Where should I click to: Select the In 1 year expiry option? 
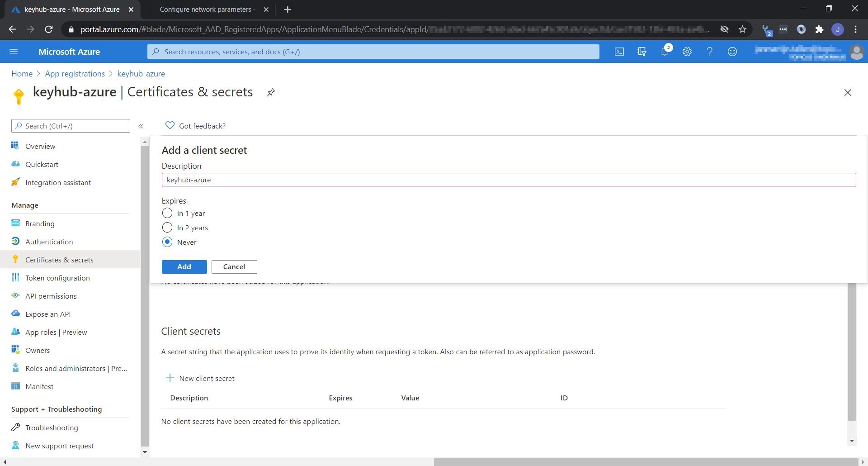point(167,213)
